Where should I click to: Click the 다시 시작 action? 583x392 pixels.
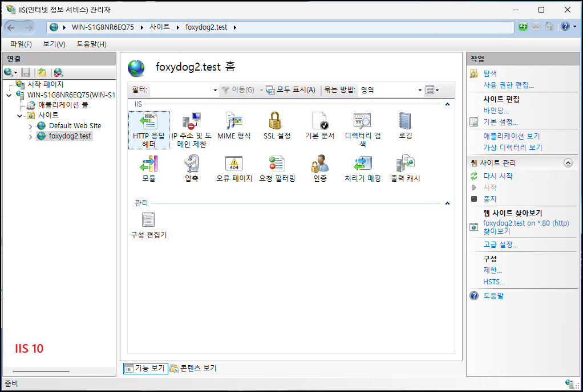tap(497, 176)
